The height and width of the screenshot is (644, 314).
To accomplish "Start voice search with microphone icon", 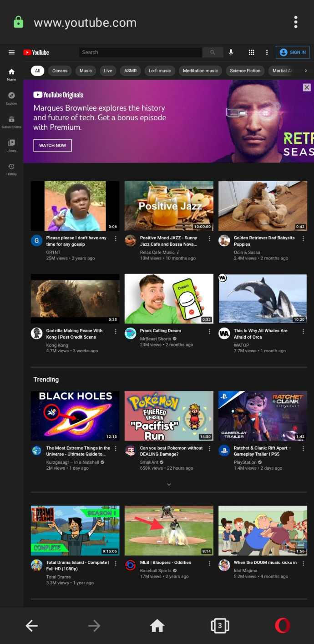I will [231, 52].
